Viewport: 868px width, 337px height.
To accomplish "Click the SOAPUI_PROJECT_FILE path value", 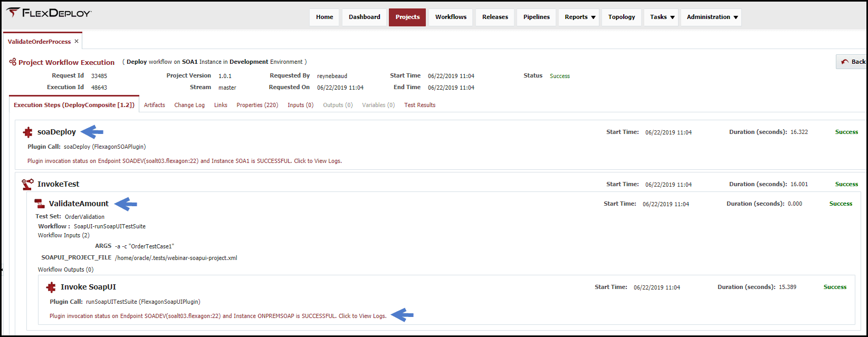I will 176,258.
